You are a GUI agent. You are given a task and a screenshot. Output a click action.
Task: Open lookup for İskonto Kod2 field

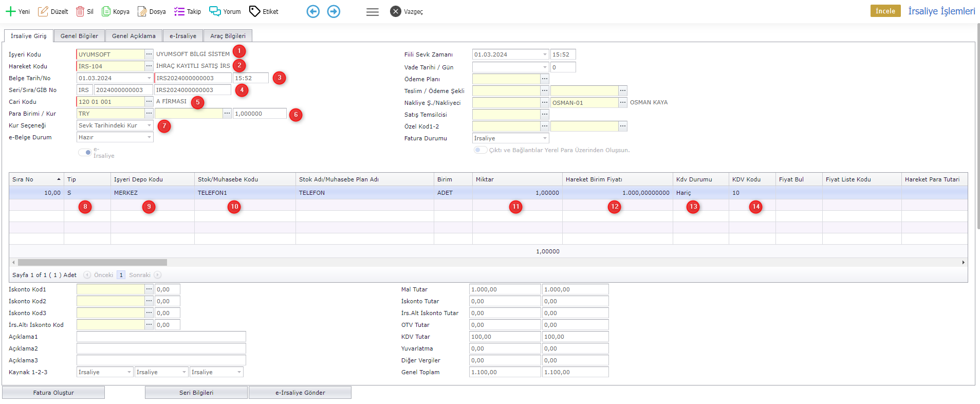[149, 301]
